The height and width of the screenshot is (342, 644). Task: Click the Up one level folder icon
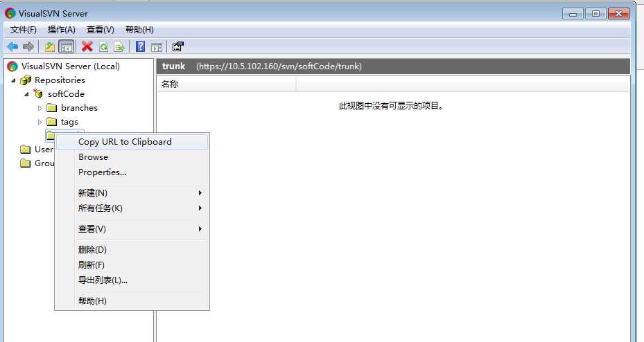(x=50, y=47)
